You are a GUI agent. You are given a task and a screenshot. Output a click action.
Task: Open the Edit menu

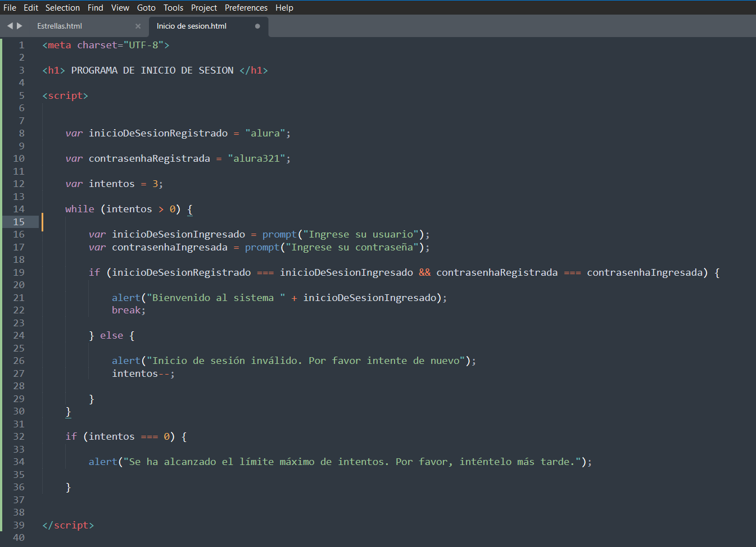(31, 8)
